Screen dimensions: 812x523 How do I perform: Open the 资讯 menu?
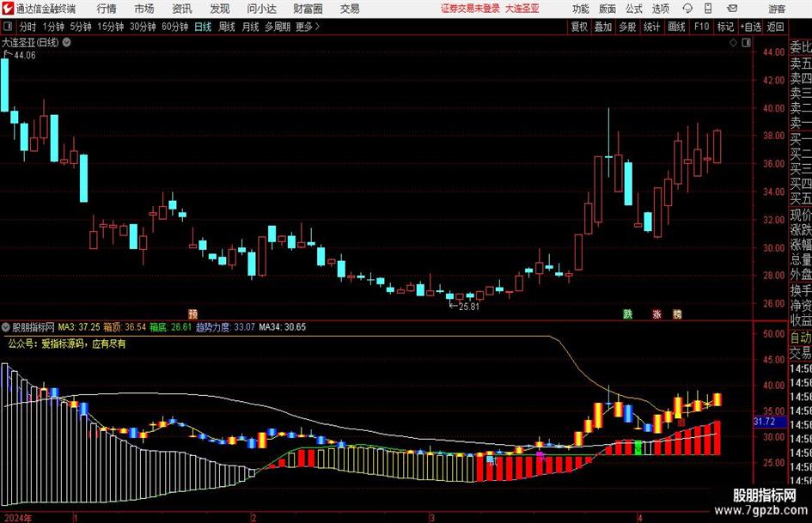[182, 9]
